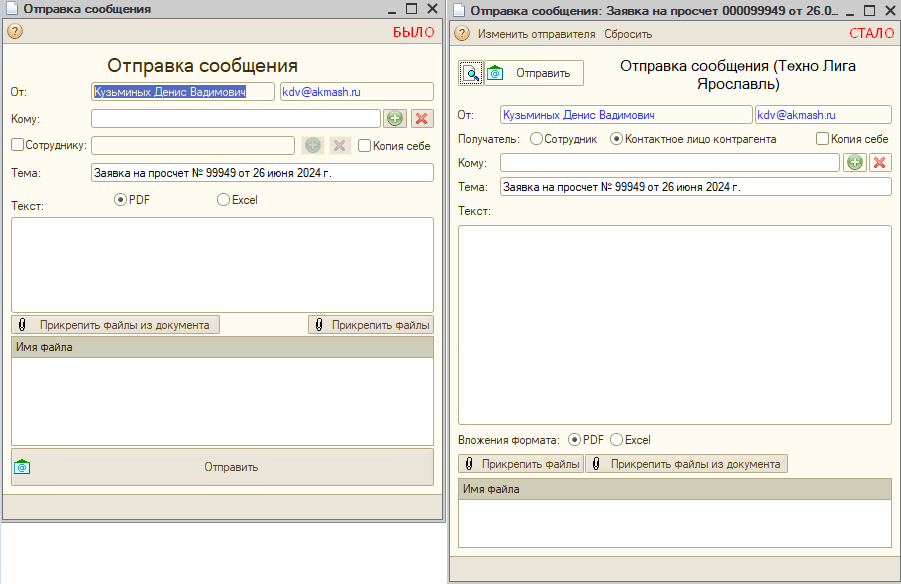Add recipient with green plus in right window

pos(855,163)
